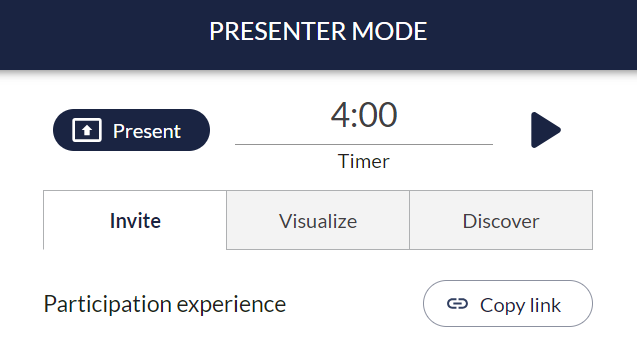Click the PRESENTER MODE header title
The height and width of the screenshot is (361, 637).
tap(318, 31)
